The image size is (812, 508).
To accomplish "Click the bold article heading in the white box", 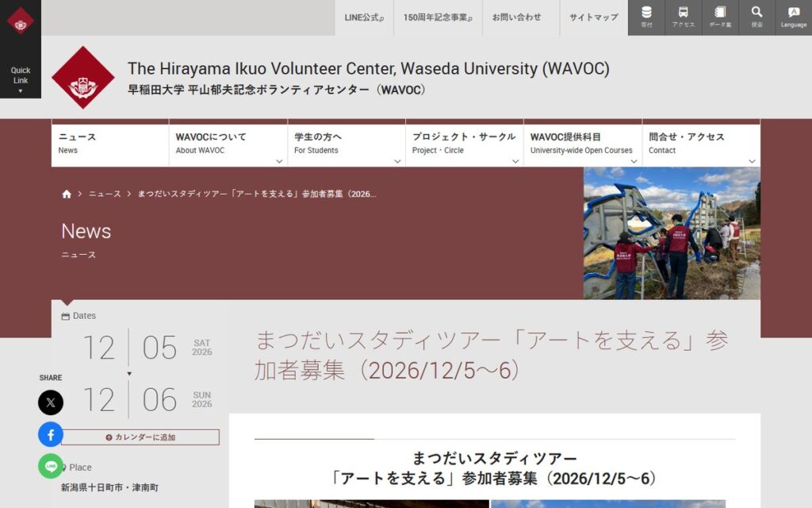I will (495, 468).
